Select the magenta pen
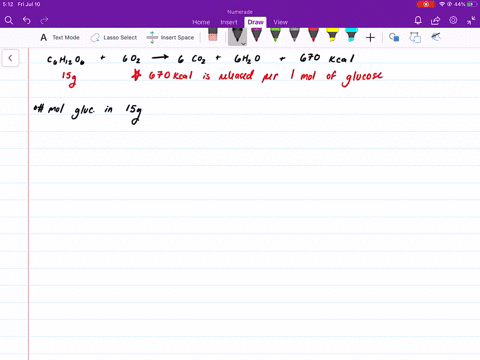The height and width of the screenshot is (360, 480). click(x=256, y=35)
